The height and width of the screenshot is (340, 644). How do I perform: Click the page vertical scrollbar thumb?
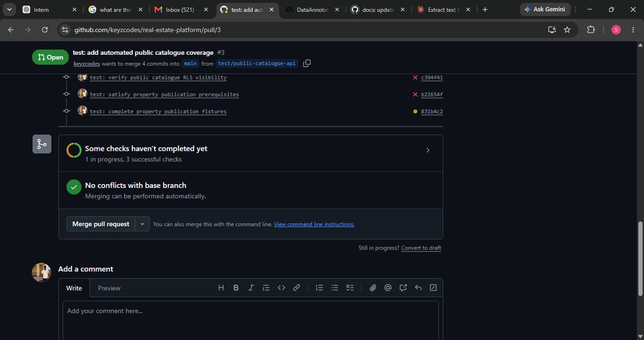point(640,258)
